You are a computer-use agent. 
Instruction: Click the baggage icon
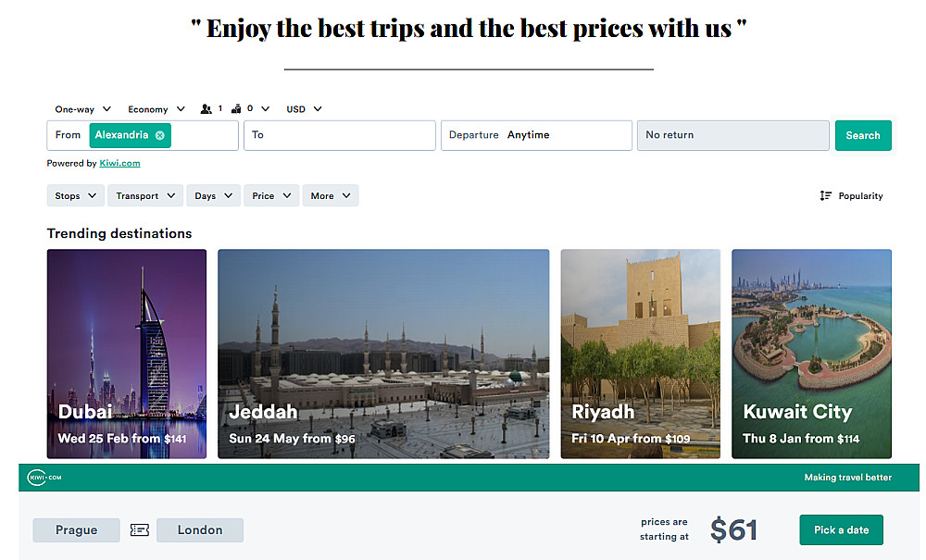[x=236, y=108]
